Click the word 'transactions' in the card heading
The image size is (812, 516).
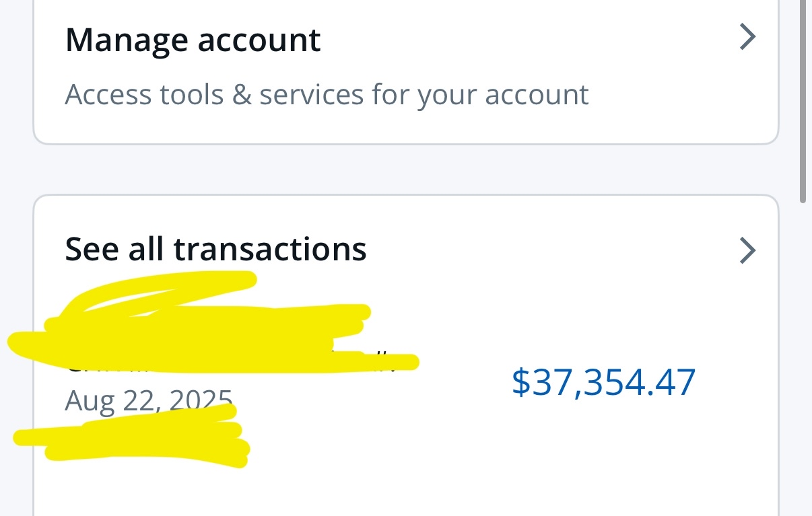(x=269, y=249)
